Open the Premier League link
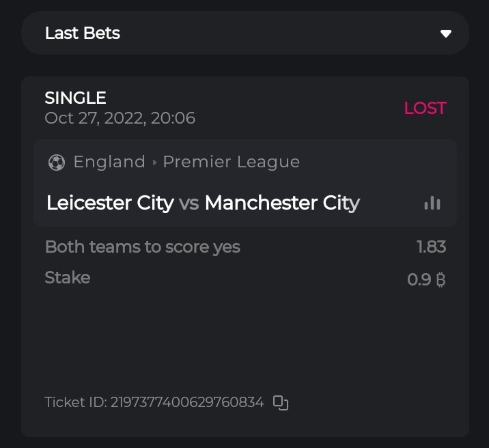 click(x=231, y=162)
